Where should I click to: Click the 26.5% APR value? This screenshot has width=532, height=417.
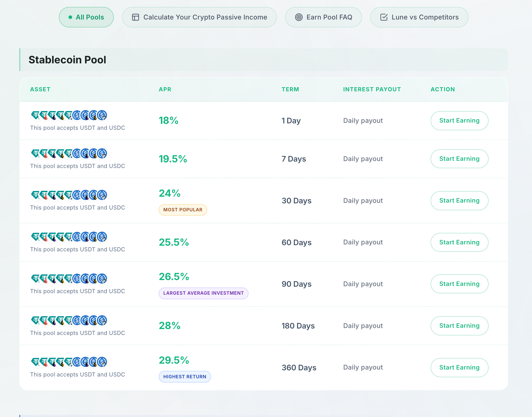click(174, 277)
